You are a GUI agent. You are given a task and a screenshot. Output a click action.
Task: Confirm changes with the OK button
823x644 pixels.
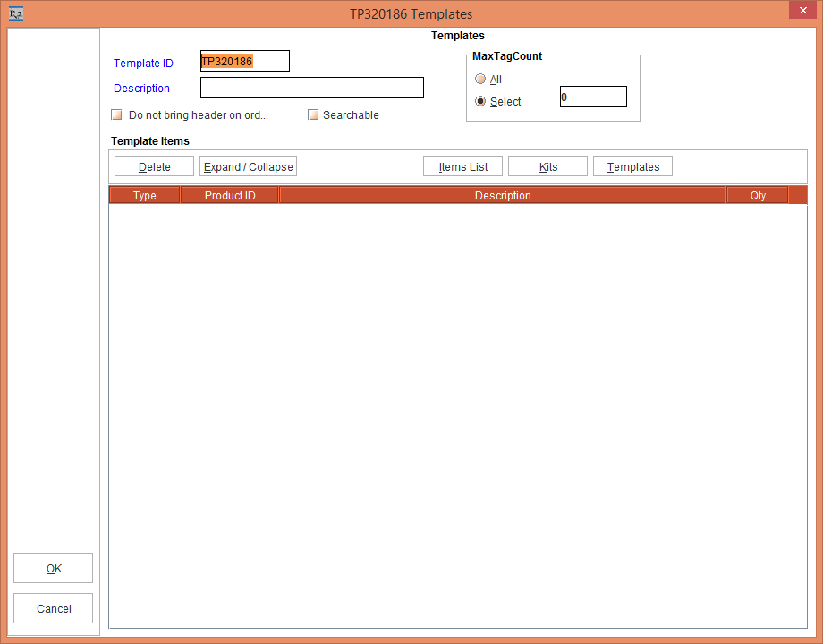click(53, 568)
